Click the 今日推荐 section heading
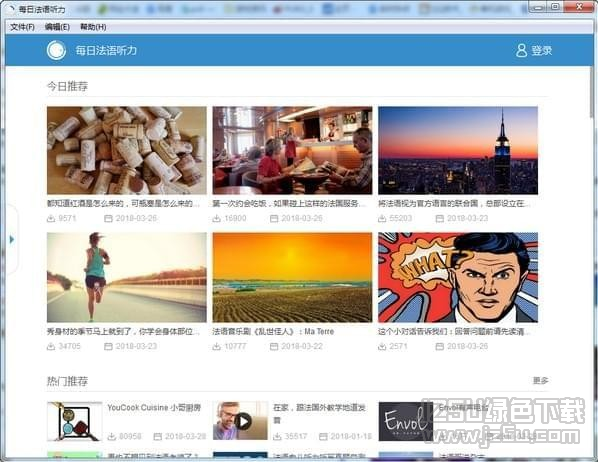Image resolution: width=598 pixels, height=462 pixels. pos(67,86)
